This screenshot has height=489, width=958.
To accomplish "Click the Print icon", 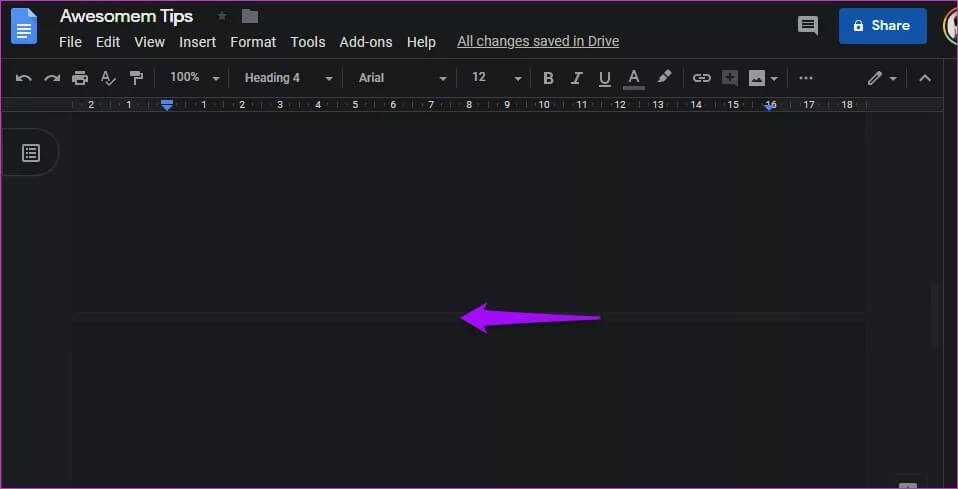I will pos(80,78).
